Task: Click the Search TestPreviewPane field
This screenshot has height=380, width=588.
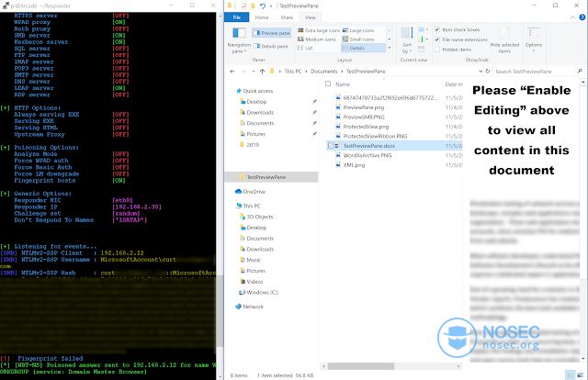Action: click(535, 72)
